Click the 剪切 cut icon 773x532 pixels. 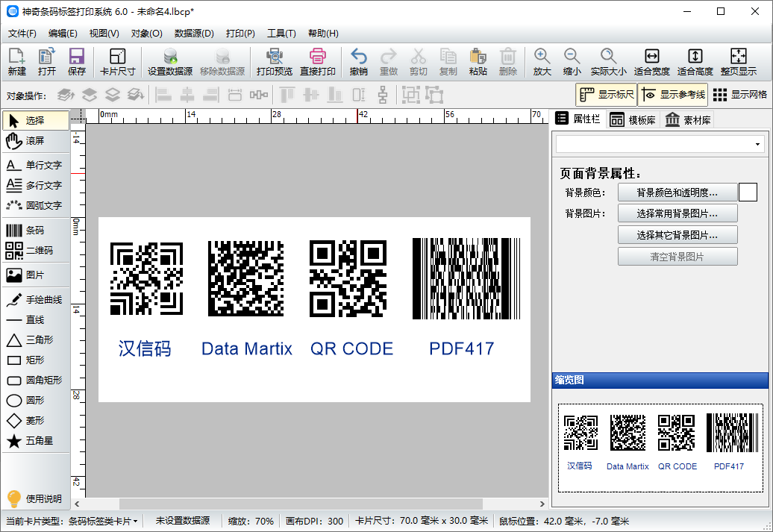pos(418,62)
